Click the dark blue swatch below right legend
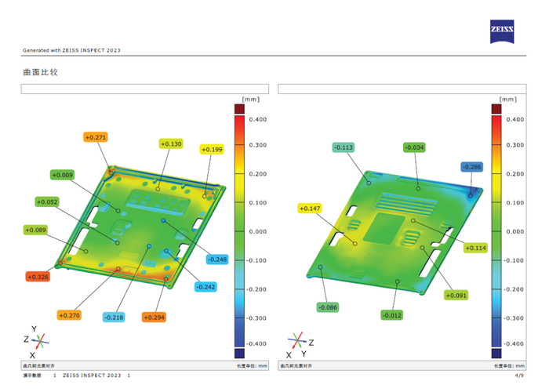The height and width of the screenshot is (392, 549). point(496,354)
